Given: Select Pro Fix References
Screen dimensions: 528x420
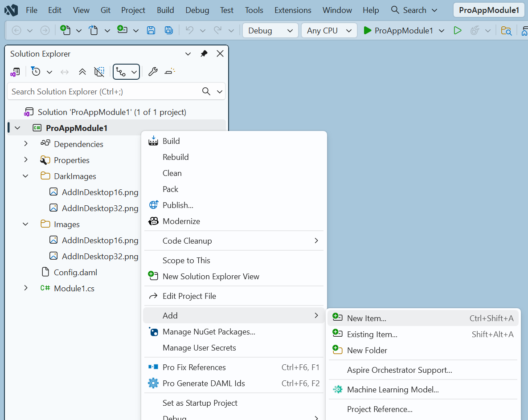Looking at the screenshot, I should [x=233, y=367].
